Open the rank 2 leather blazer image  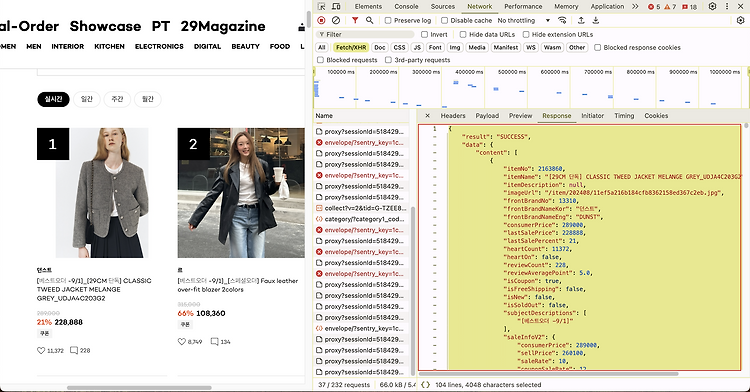click(x=241, y=193)
